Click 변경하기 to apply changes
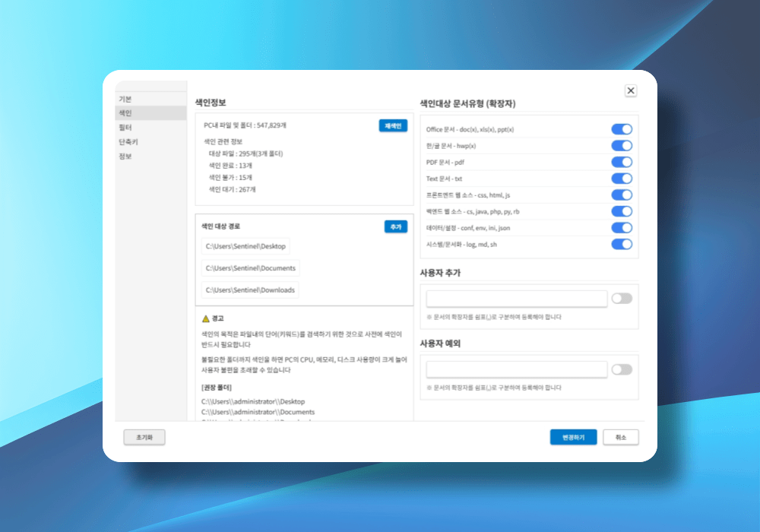 pyautogui.click(x=573, y=438)
